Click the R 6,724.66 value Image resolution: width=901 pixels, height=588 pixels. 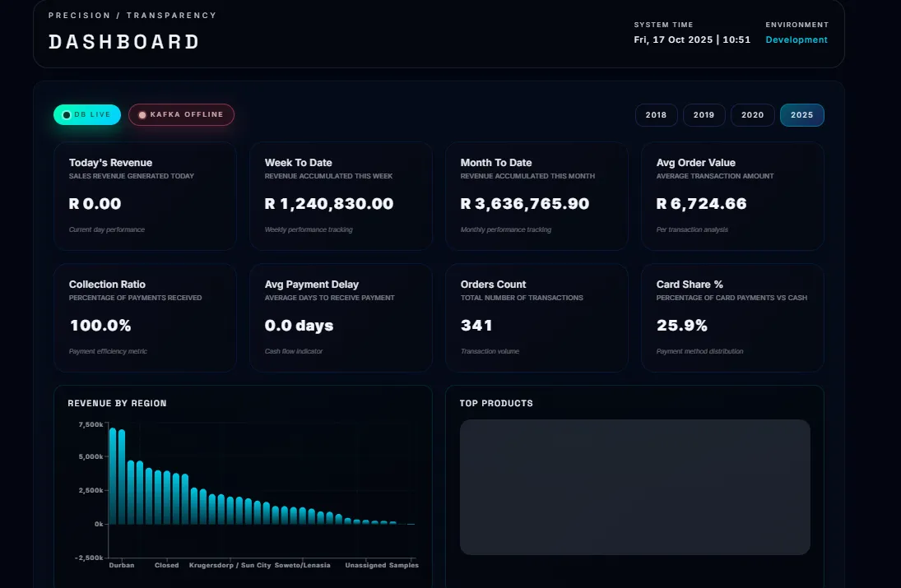point(701,204)
